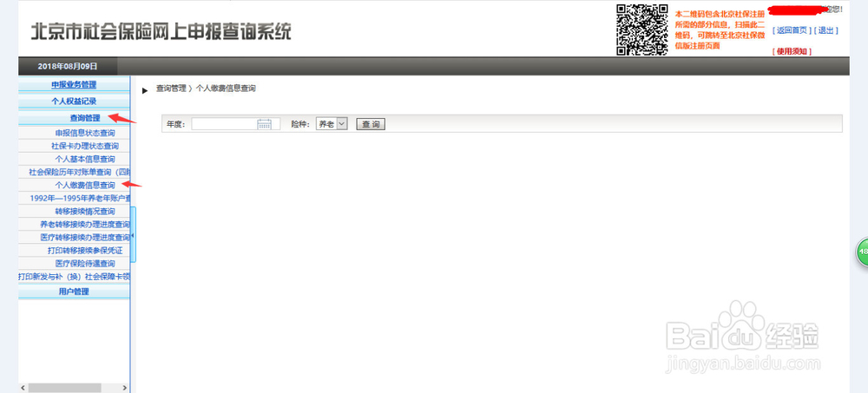
Task: Click right arrow of sidebar horizontal scrollbar
Action: coord(124,388)
